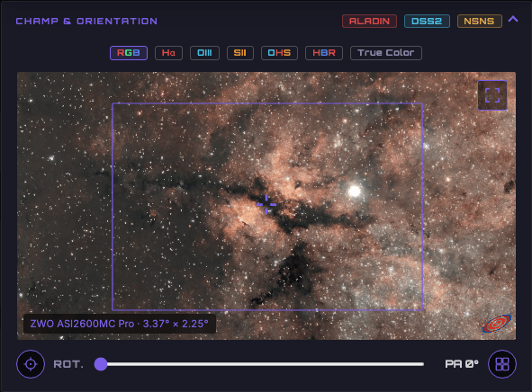This screenshot has height=392, width=532.
Task: Click the bright star inside the frame
Action: click(x=355, y=192)
